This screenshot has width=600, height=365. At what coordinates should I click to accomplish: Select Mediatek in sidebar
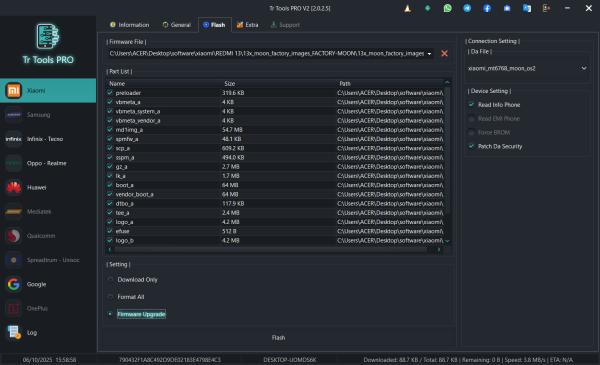click(48, 212)
